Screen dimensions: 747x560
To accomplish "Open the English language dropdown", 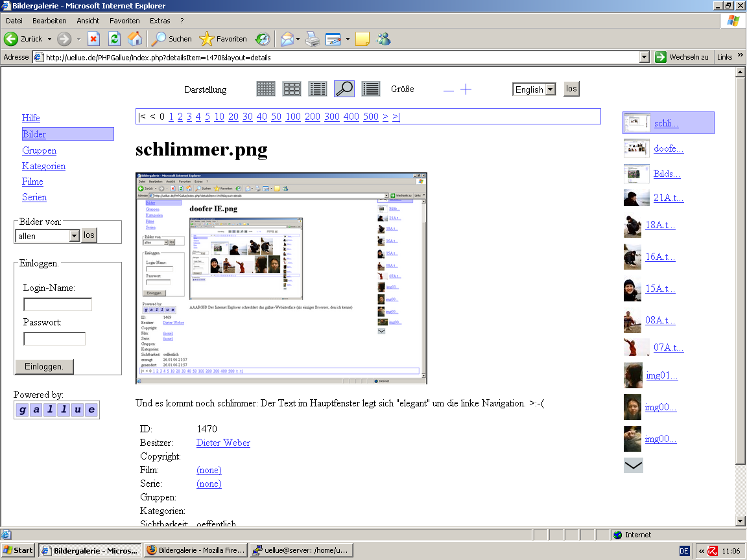I will 550,89.
